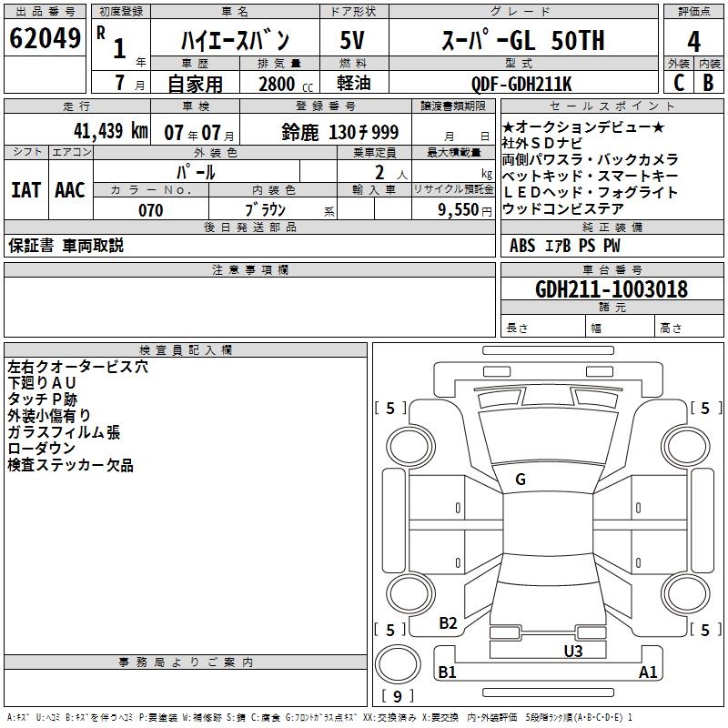Select genuine equipment ABS エアB PS PW
Screen dimensions: 728x728
[564, 246]
